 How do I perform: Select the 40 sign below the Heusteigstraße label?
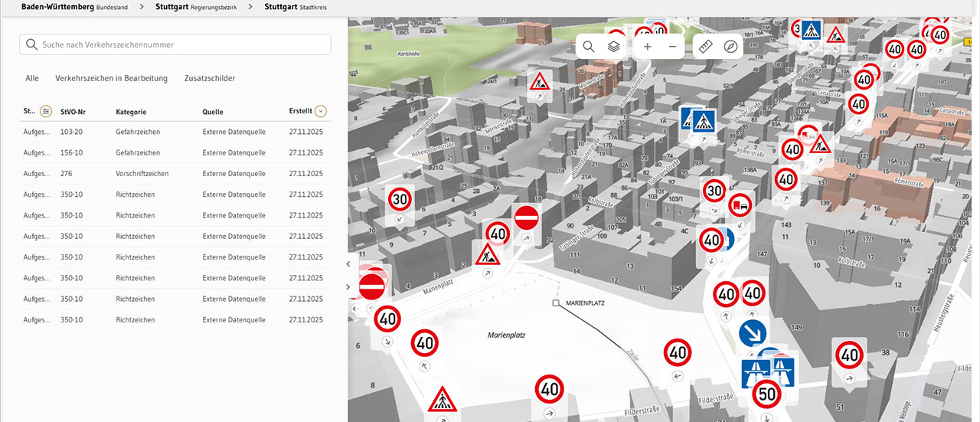[849, 355]
